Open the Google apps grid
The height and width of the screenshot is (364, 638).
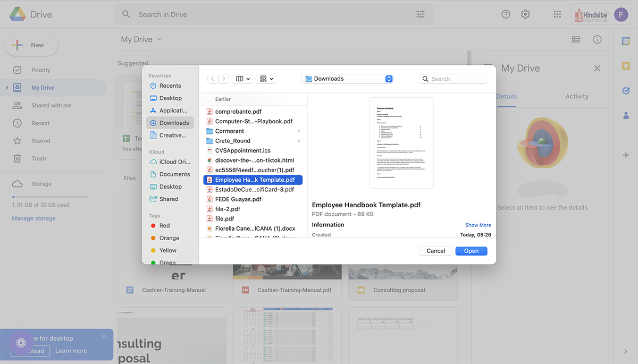point(557,14)
